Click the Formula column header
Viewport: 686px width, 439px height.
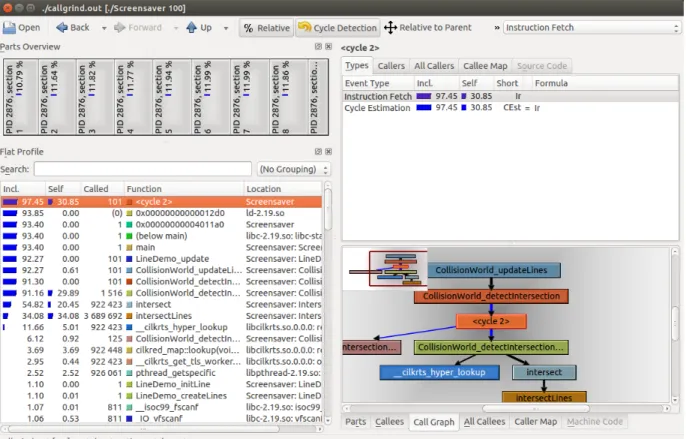[x=551, y=83]
